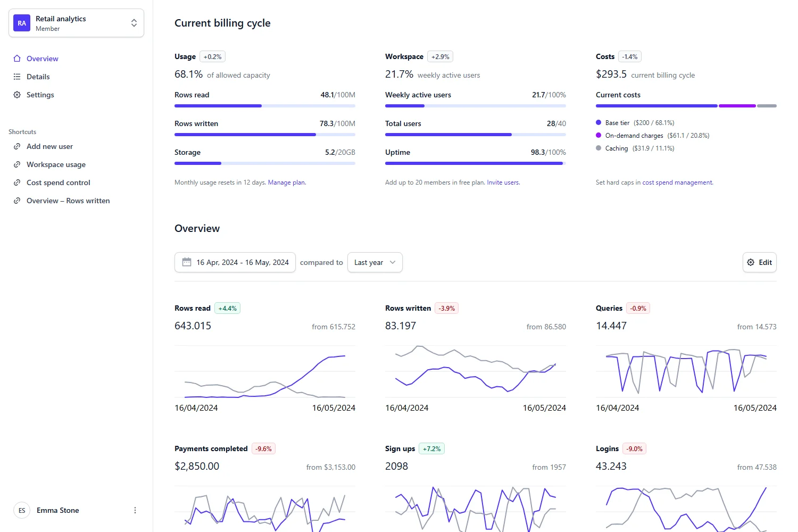This screenshot has height=532, width=798.
Task: Click link icon beside Workspace usage shortcut
Action: tap(17, 164)
